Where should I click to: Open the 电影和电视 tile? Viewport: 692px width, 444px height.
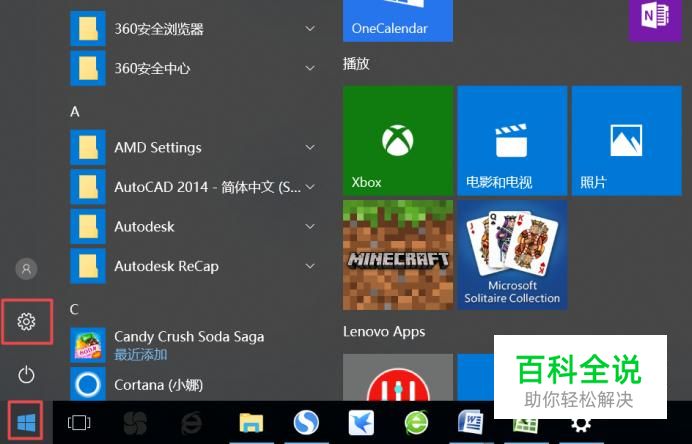512,141
